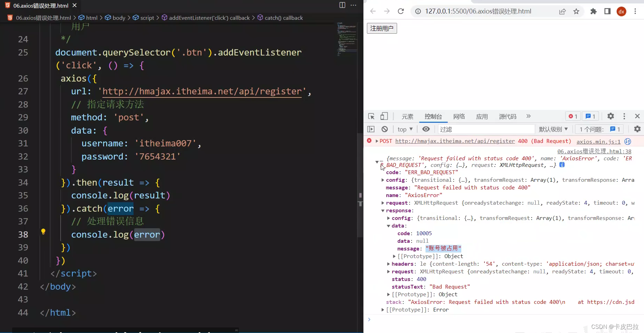
Task: Open the top frame context dropdown
Action: (x=405, y=129)
